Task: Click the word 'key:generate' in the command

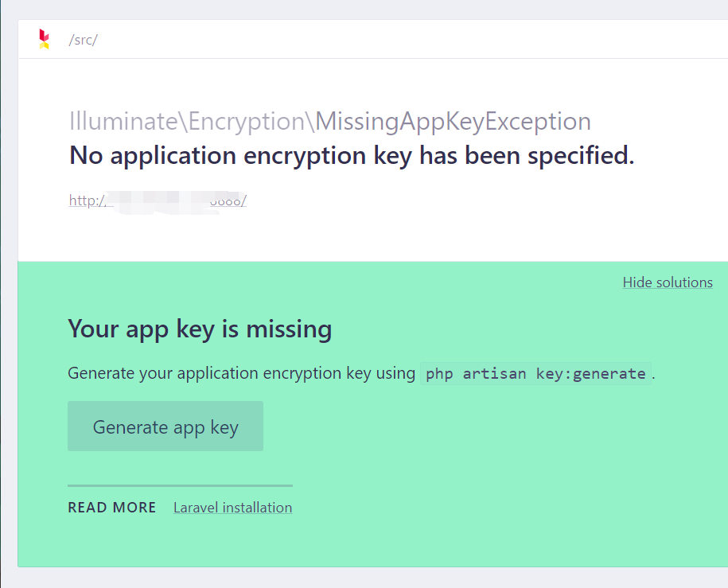Action: click(590, 374)
